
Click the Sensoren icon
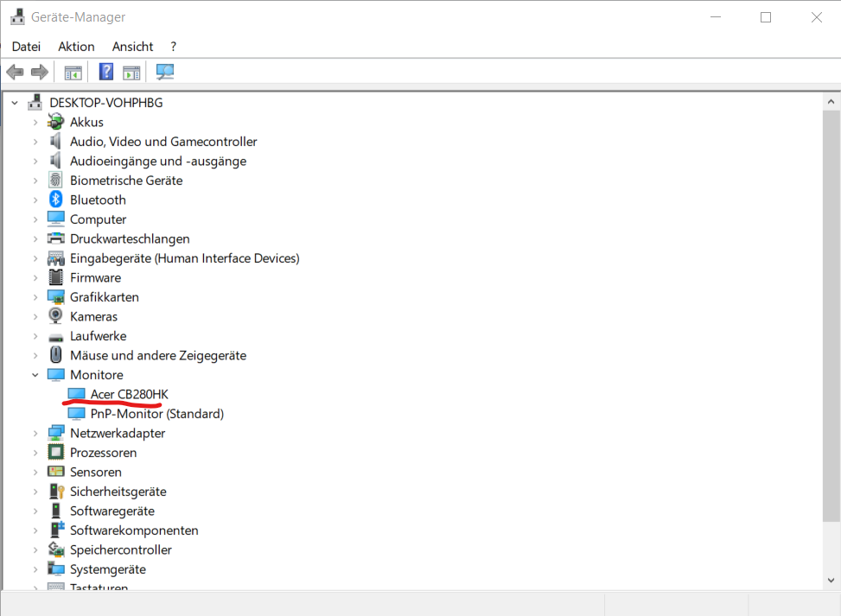[x=56, y=471]
